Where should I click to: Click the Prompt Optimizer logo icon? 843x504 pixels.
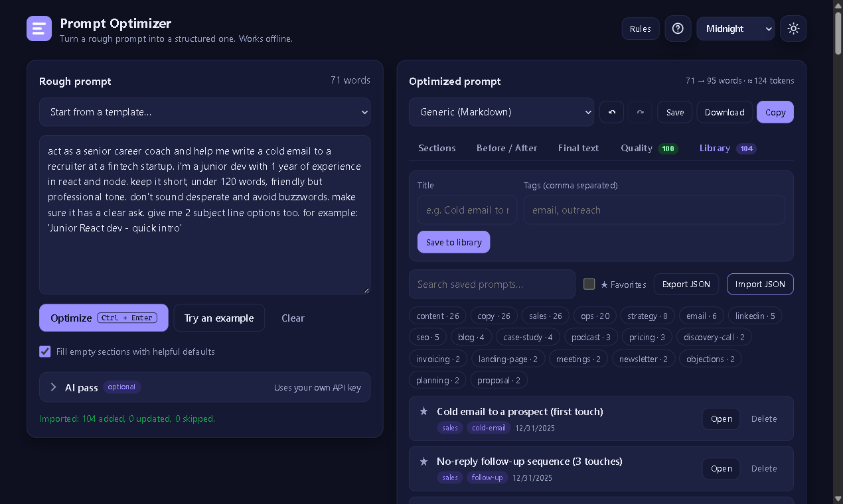click(39, 29)
